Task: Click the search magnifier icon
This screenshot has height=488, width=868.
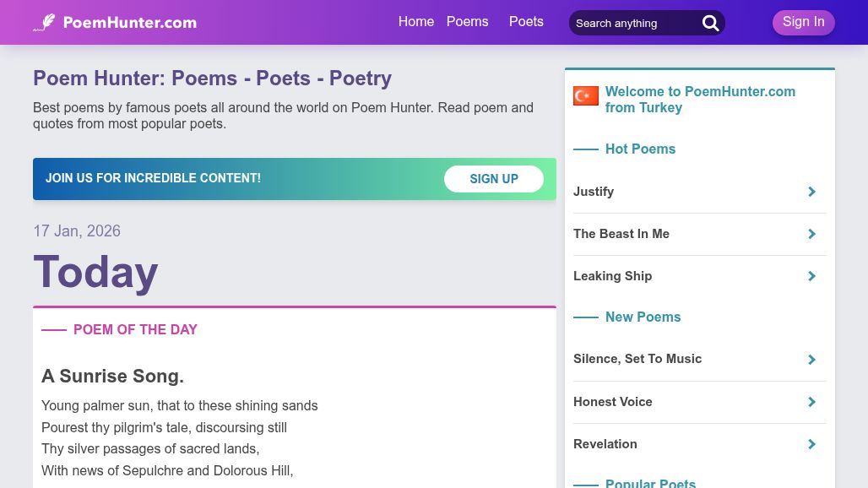Action: [x=711, y=24]
